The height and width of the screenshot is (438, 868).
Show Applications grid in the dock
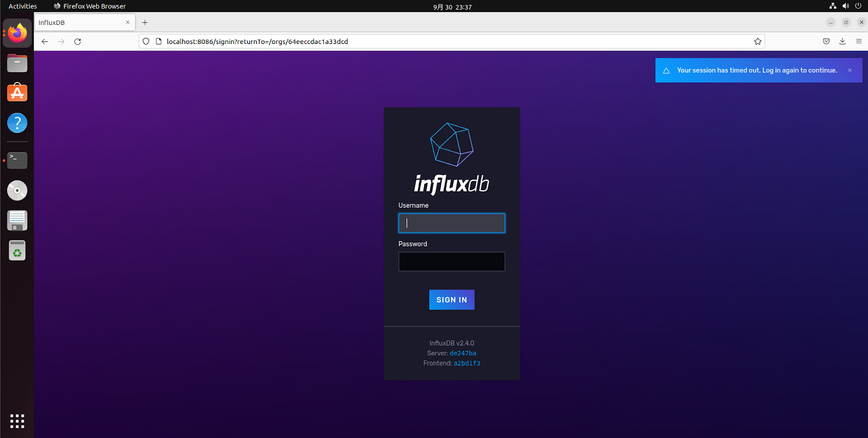pyautogui.click(x=17, y=421)
